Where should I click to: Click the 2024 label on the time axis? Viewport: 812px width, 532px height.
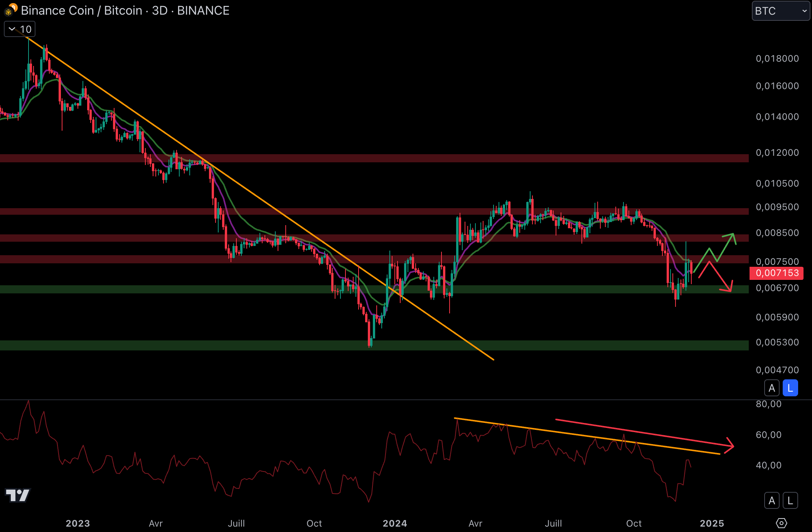click(x=394, y=523)
